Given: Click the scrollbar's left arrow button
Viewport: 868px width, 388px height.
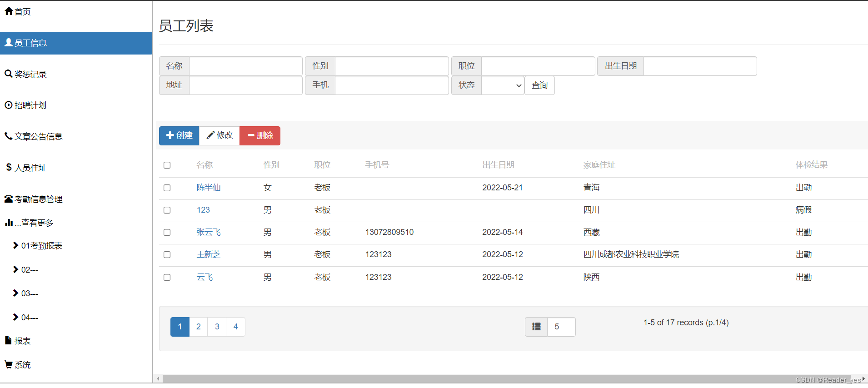Looking at the screenshot, I should [158, 379].
